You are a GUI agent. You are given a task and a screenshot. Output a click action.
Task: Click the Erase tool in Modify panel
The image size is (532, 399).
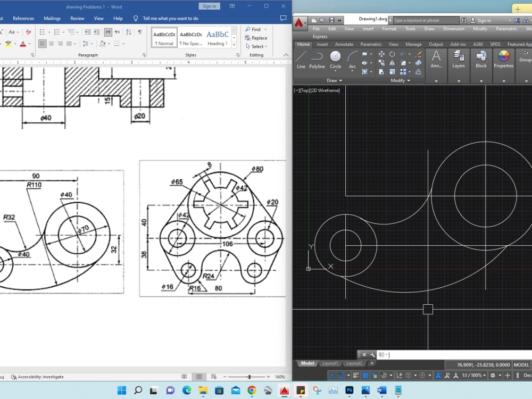418,54
